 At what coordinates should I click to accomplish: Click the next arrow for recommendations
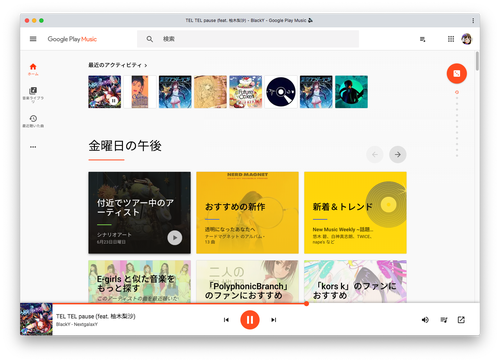398,154
